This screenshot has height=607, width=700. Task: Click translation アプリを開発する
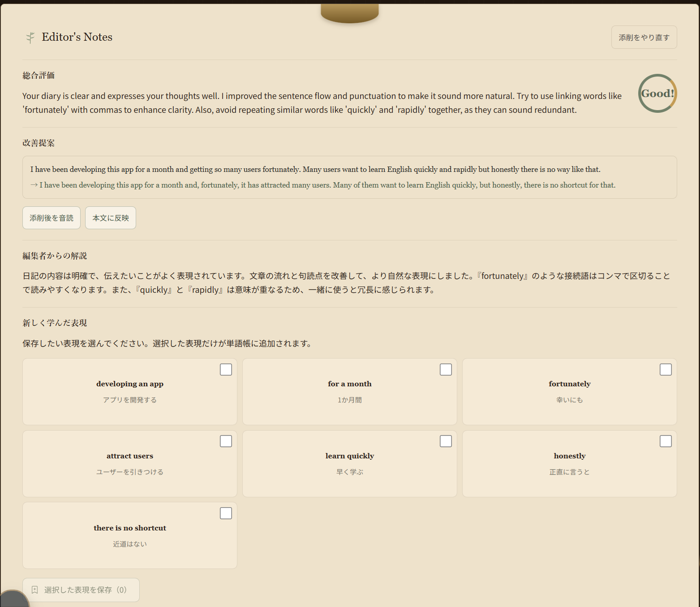(x=130, y=400)
